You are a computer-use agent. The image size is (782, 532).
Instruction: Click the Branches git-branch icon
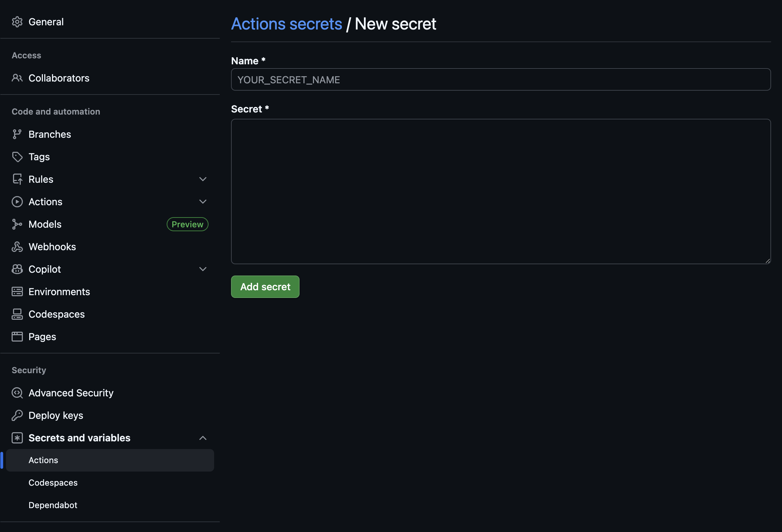coord(17,134)
